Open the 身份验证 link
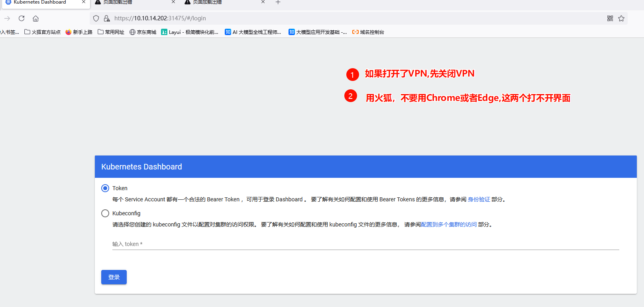This screenshot has height=307, width=644. point(479,199)
